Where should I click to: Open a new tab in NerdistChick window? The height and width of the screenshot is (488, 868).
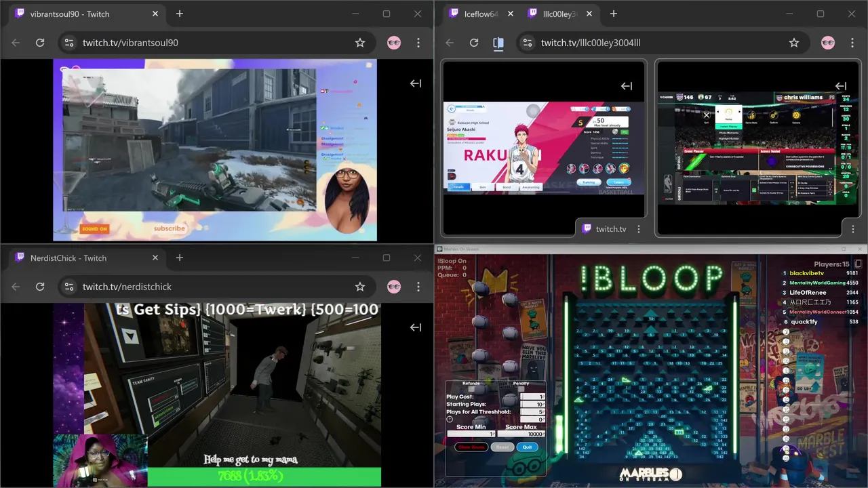click(x=180, y=258)
